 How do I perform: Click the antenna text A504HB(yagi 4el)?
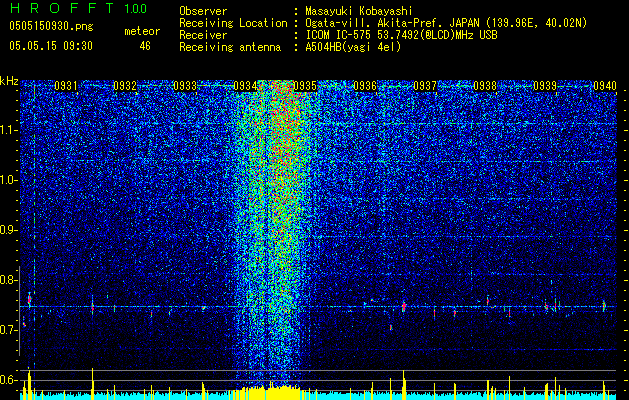(x=353, y=47)
